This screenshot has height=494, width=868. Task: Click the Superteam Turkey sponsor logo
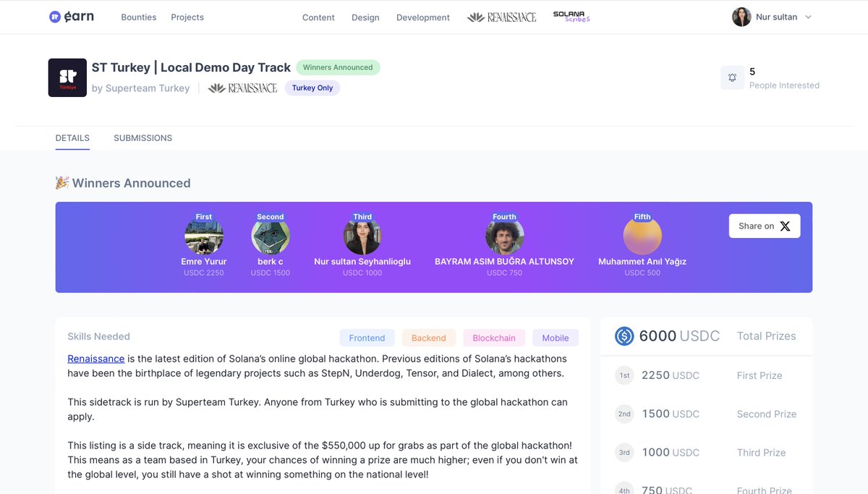67,77
